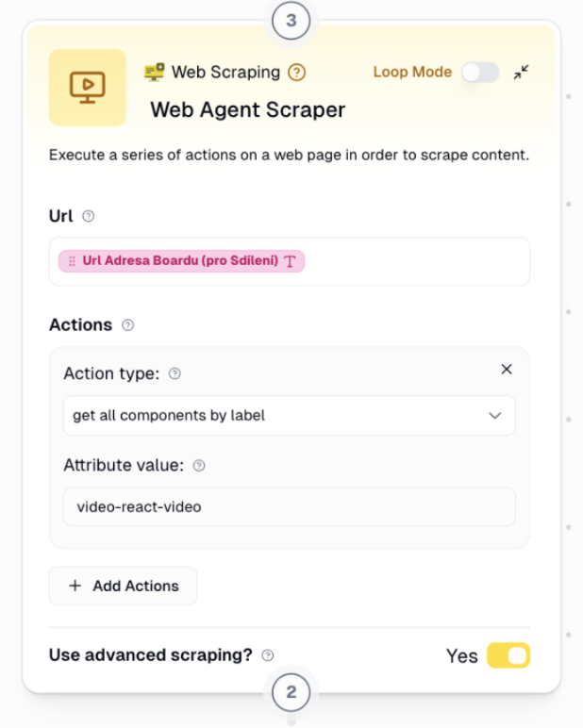
Task: Click the Add Actions button
Action: click(123, 586)
